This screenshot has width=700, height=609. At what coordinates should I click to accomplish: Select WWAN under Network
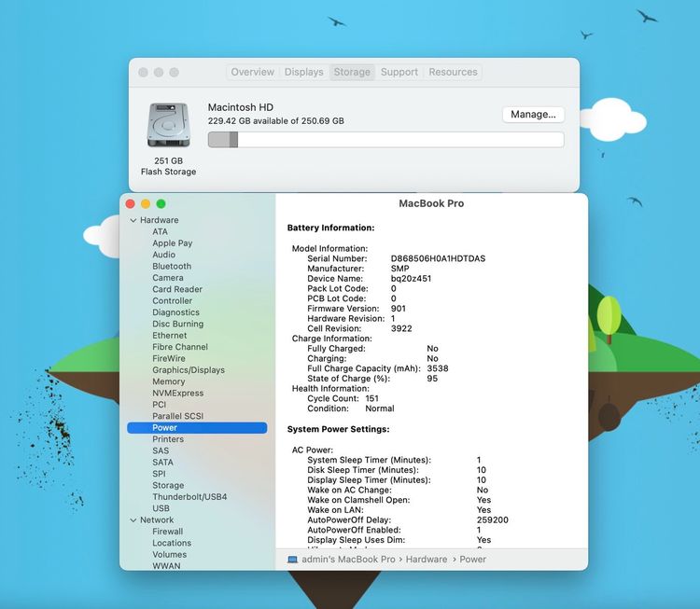pos(166,566)
